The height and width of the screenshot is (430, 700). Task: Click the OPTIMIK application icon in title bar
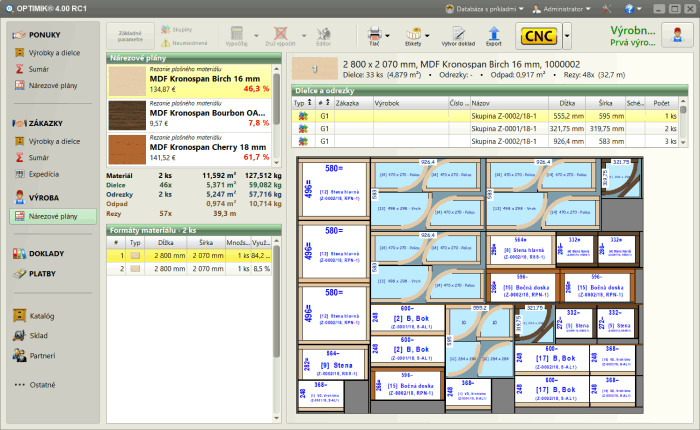(x=9, y=8)
